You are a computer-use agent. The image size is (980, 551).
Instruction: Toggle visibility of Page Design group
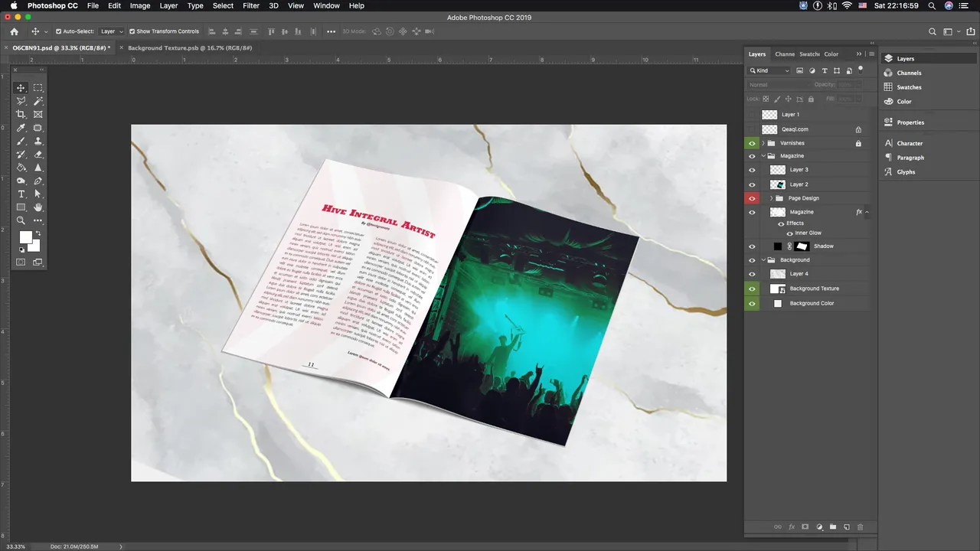coord(752,198)
